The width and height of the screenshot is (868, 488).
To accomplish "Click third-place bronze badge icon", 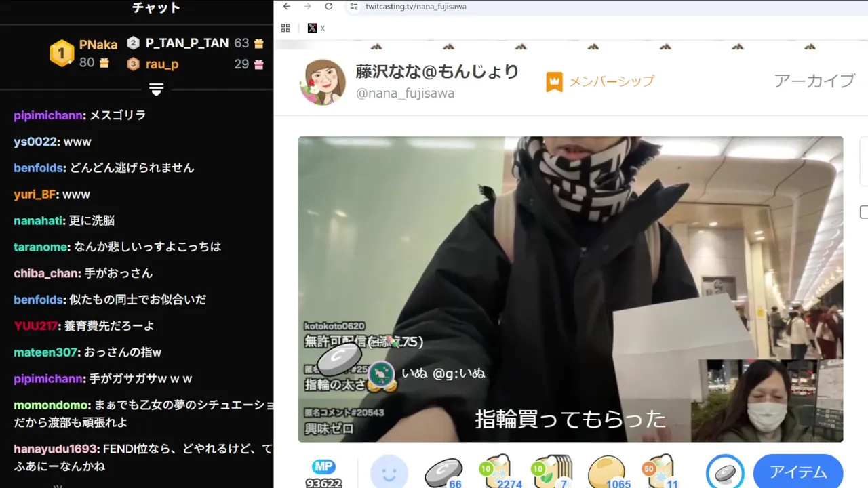I will pyautogui.click(x=134, y=64).
